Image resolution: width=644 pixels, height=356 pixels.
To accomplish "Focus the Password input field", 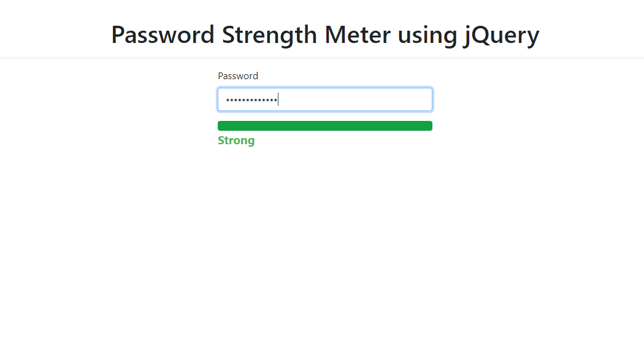I will pyautogui.click(x=325, y=99).
